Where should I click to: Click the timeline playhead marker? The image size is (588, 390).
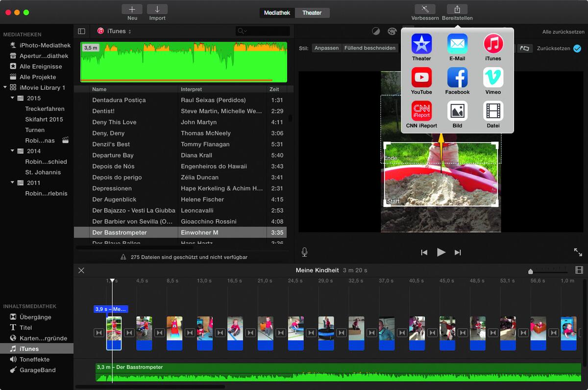click(112, 281)
